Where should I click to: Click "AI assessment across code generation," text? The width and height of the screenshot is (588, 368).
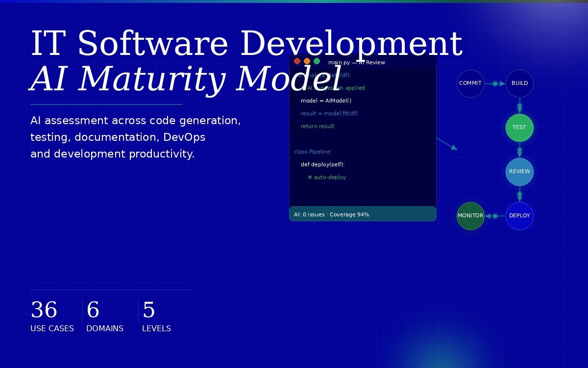click(136, 121)
